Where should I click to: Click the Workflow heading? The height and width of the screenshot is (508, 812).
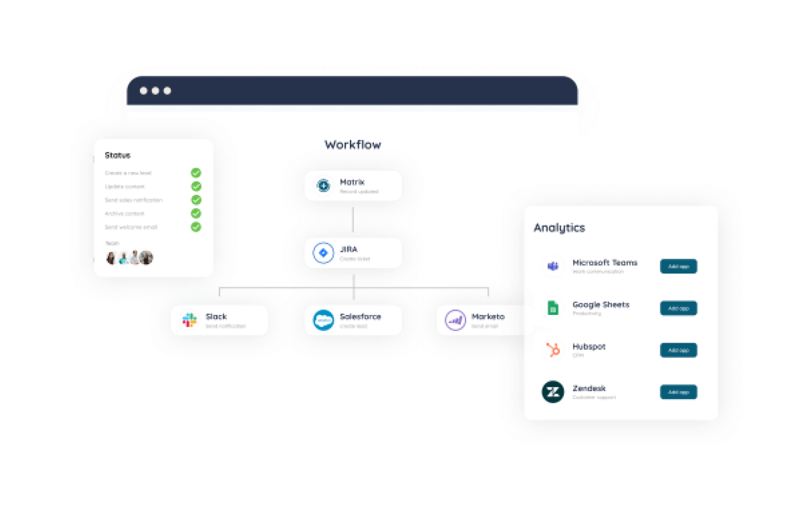click(x=353, y=145)
